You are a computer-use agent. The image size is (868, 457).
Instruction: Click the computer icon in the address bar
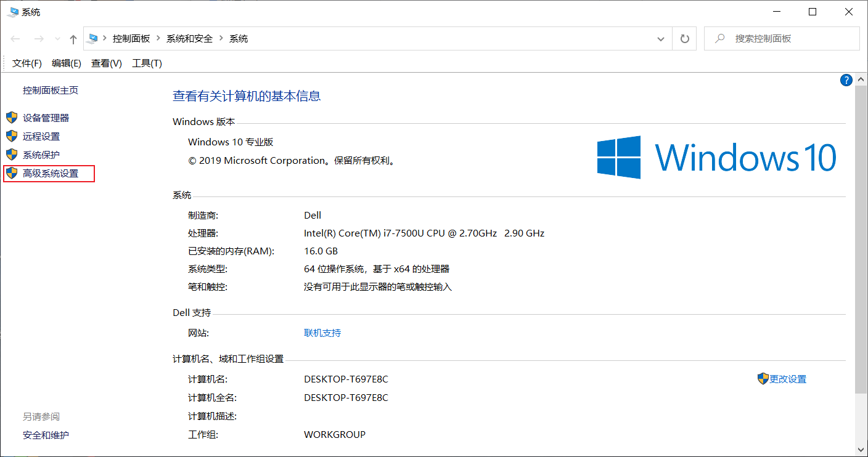[x=93, y=38]
